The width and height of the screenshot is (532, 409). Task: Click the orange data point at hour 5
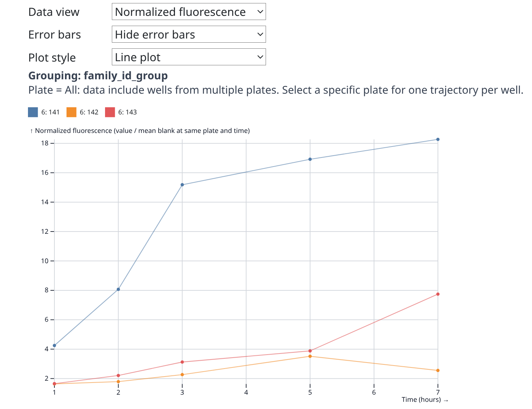point(310,356)
